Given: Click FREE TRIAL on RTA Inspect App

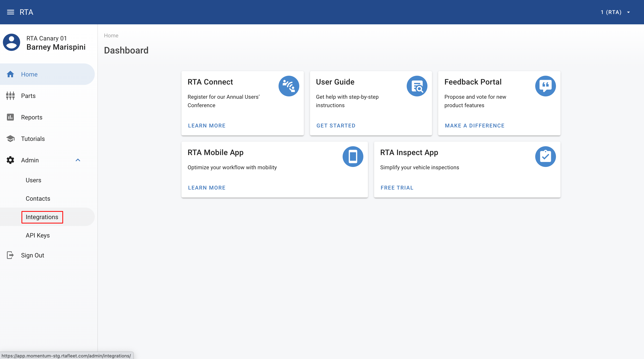Looking at the screenshot, I should click(397, 188).
